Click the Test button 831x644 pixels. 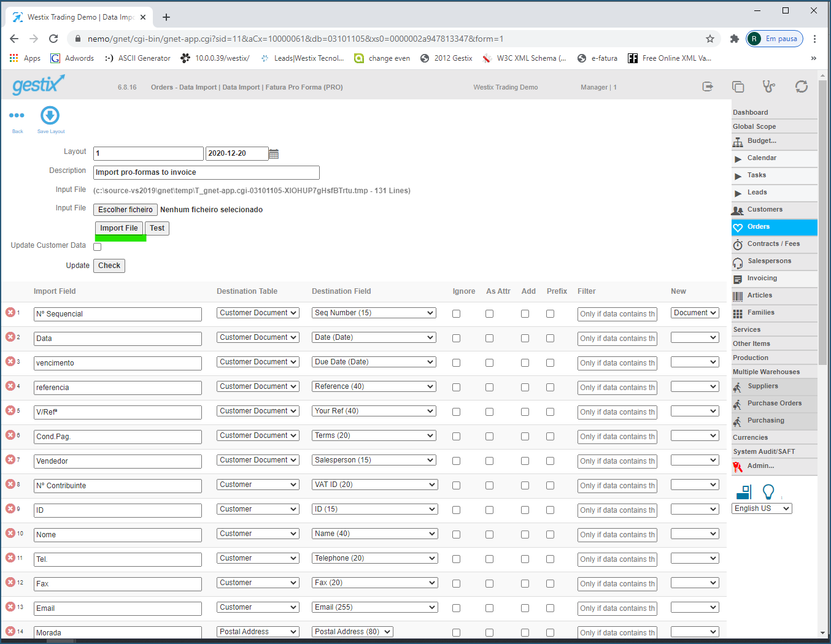pos(157,228)
